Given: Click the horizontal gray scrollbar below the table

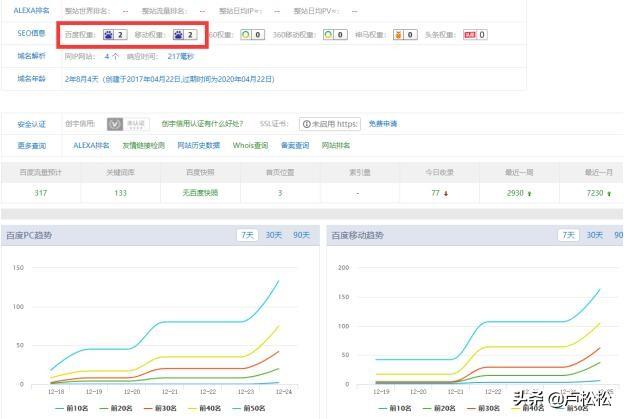Looking at the screenshot, I should point(312,214).
